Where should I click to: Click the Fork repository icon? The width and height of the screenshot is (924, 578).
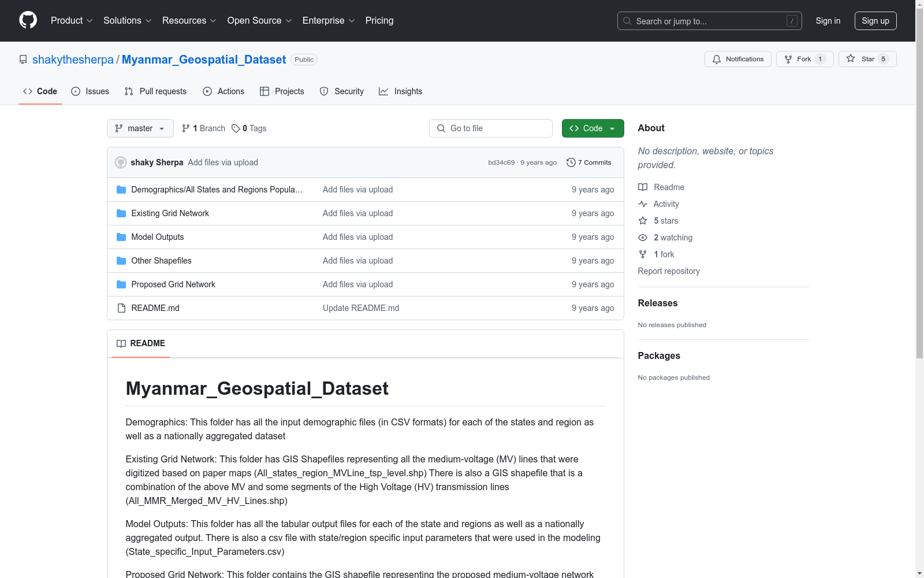click(788, 59)
